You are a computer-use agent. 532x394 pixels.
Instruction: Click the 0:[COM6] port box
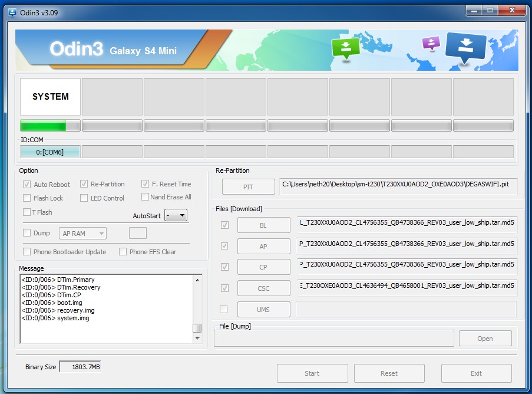click(x=50, y=152)
